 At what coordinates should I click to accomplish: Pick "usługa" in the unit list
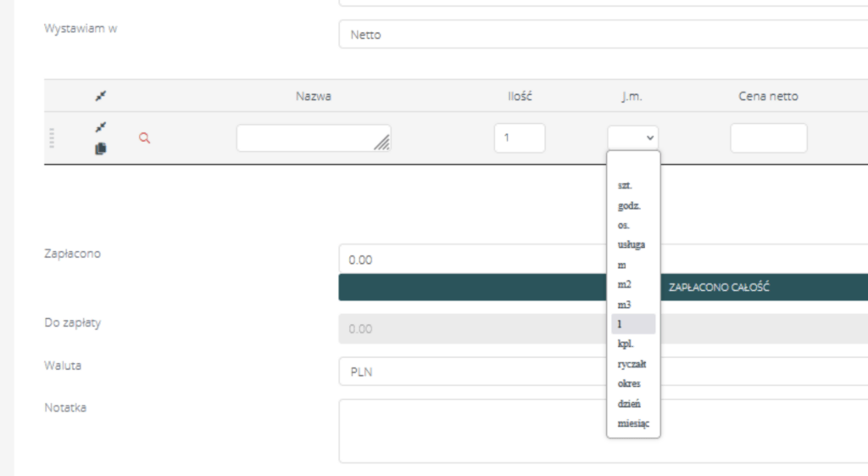pyautogui.click(x=632, y=244)
